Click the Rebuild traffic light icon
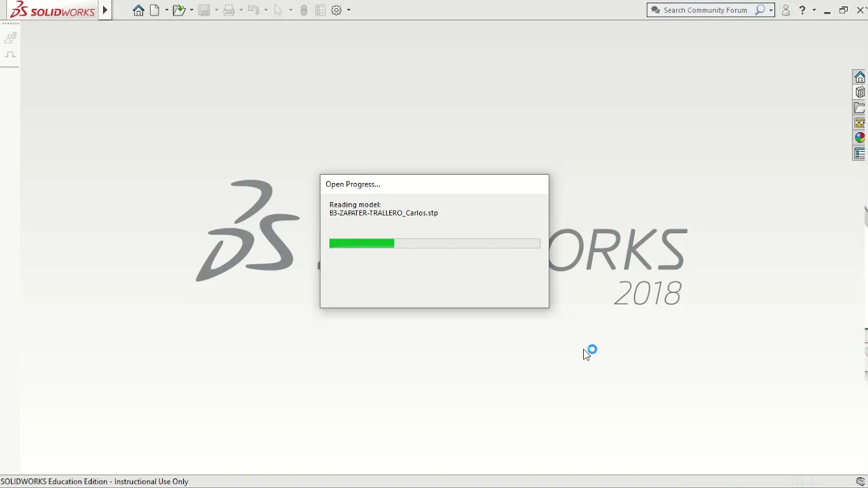868x488 pixels. click(304, 10)
